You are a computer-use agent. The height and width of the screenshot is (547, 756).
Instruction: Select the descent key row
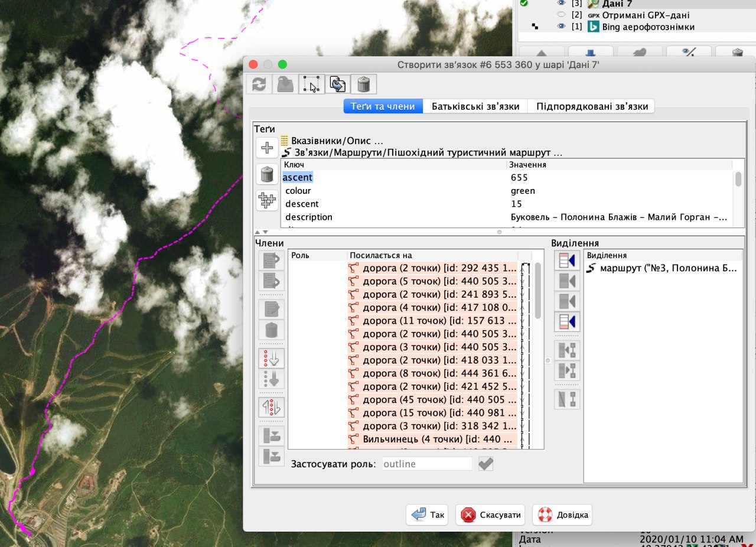coord(394,204)
